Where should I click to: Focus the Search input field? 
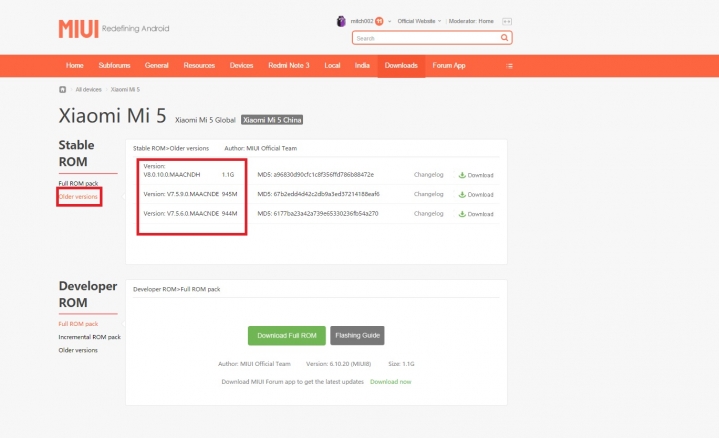pos(426,38)
